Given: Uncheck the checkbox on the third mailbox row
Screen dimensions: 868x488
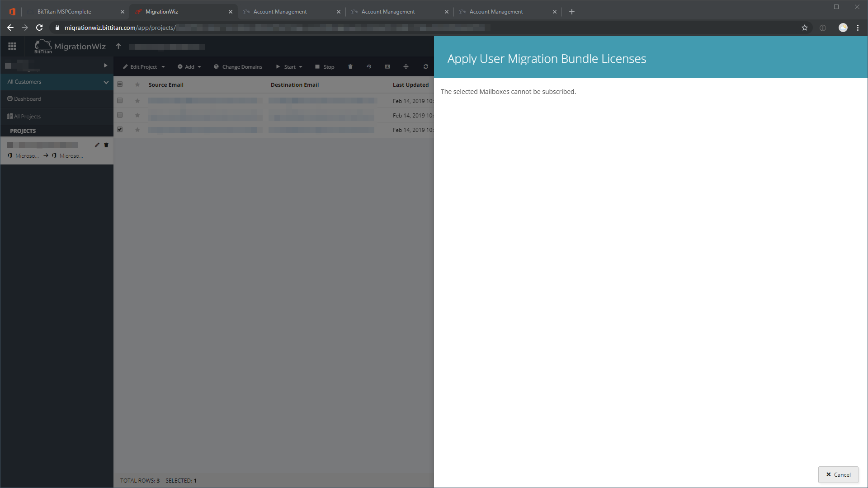Looking at the screenshot, I should point(120,129).
